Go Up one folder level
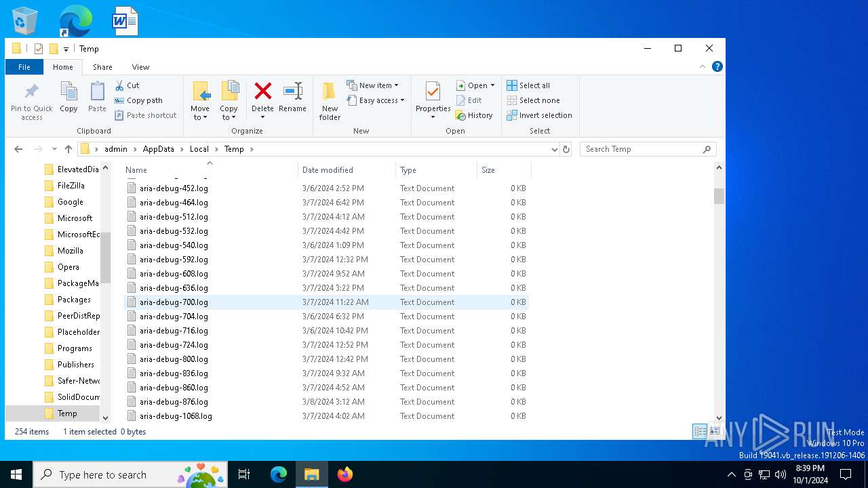Image resolution: width=868 pixels, height=488 pixels. click(68, 149)
